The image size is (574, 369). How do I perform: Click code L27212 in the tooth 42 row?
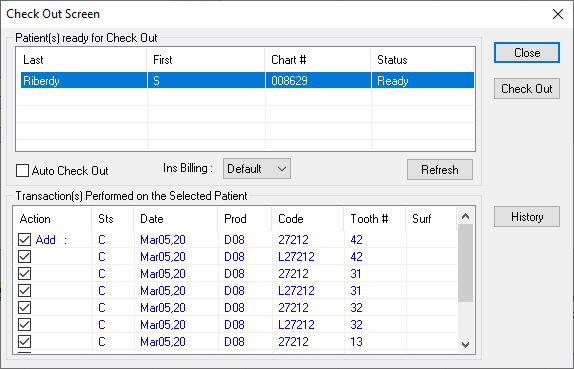tap(296, 257)
